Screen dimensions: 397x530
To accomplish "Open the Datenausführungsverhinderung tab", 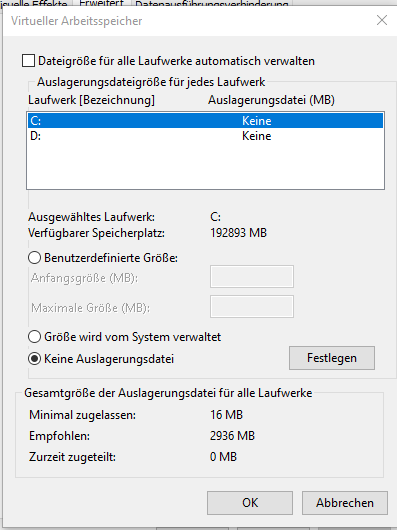I will [212, 4].
